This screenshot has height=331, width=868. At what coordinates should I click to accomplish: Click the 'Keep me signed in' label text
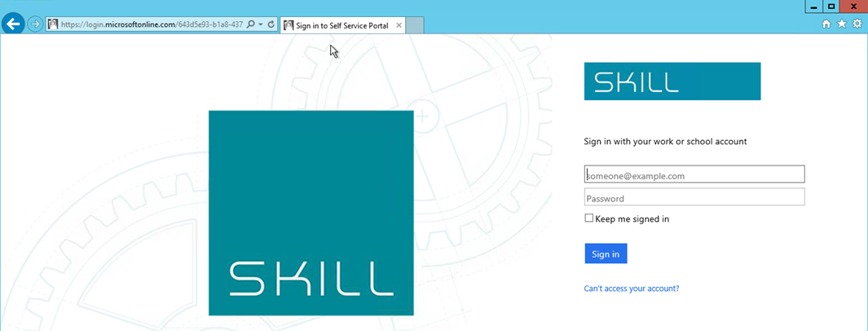632,218
